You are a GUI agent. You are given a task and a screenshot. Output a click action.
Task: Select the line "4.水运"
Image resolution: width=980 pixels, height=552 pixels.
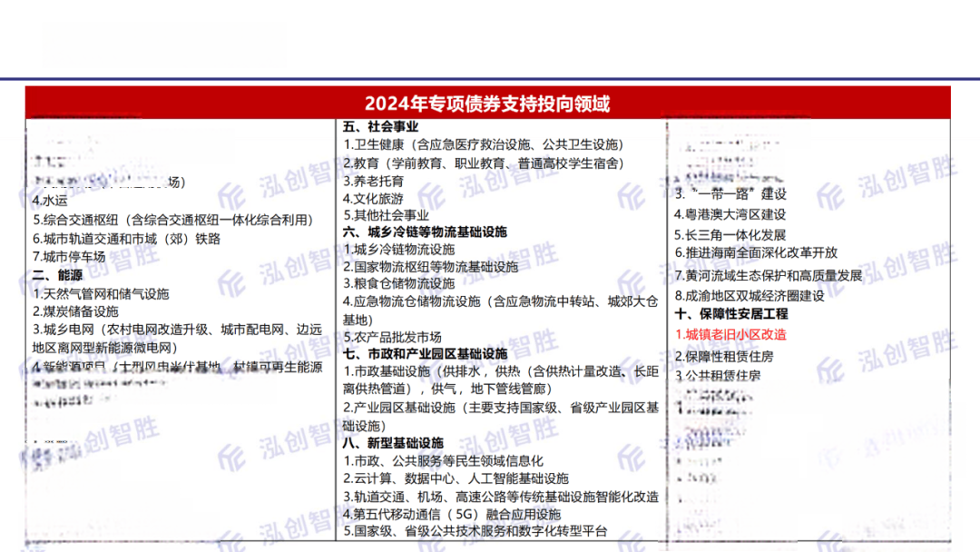point(50,201)
